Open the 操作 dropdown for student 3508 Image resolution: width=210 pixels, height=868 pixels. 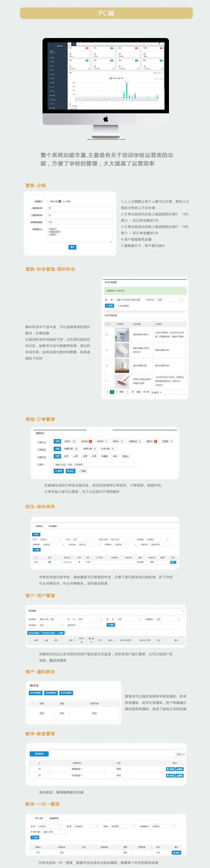173,562
